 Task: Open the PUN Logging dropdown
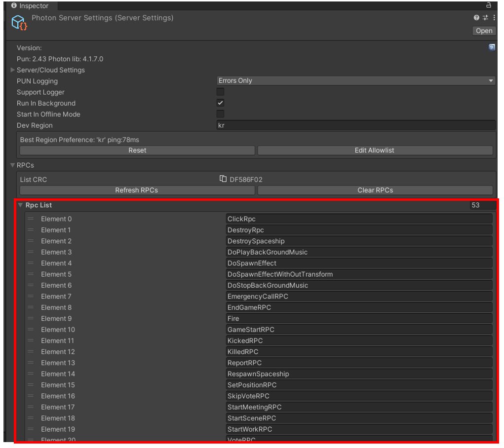pos(356,80)
